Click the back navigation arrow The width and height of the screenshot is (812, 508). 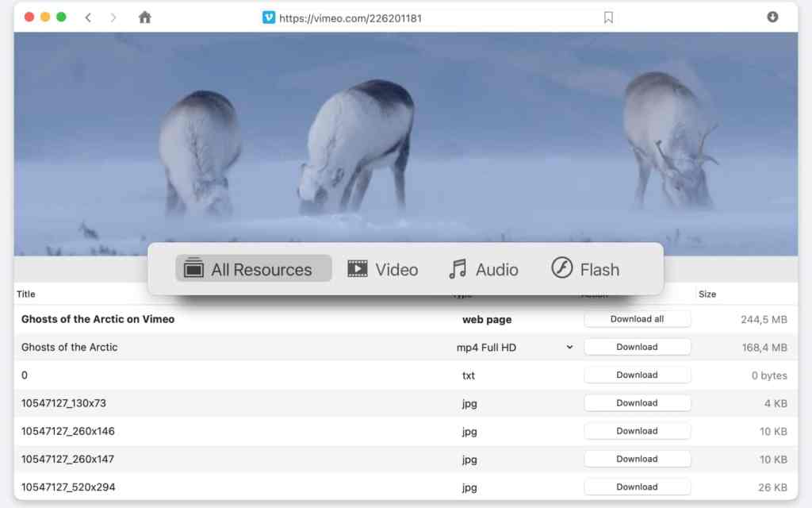click(x=88, y=17)
